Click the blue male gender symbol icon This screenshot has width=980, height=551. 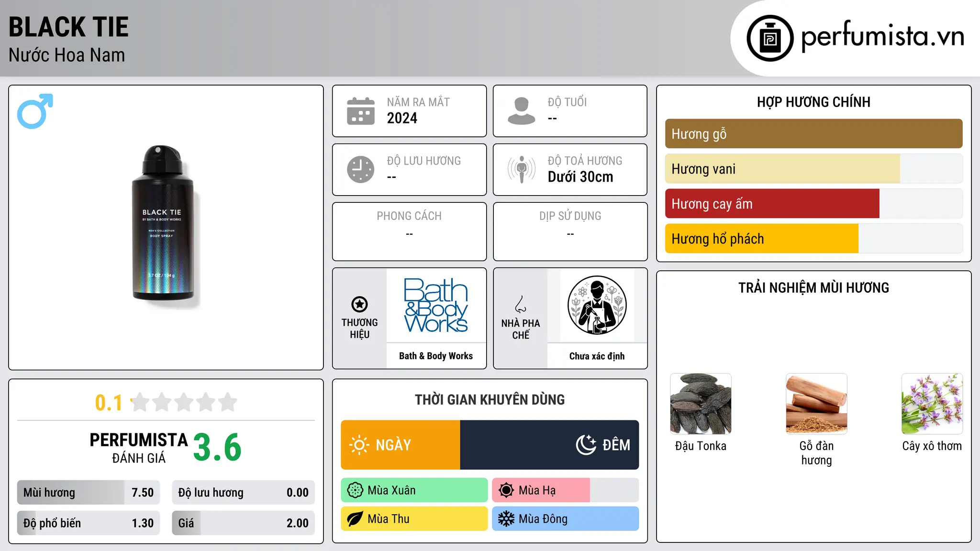coord(35,111)
